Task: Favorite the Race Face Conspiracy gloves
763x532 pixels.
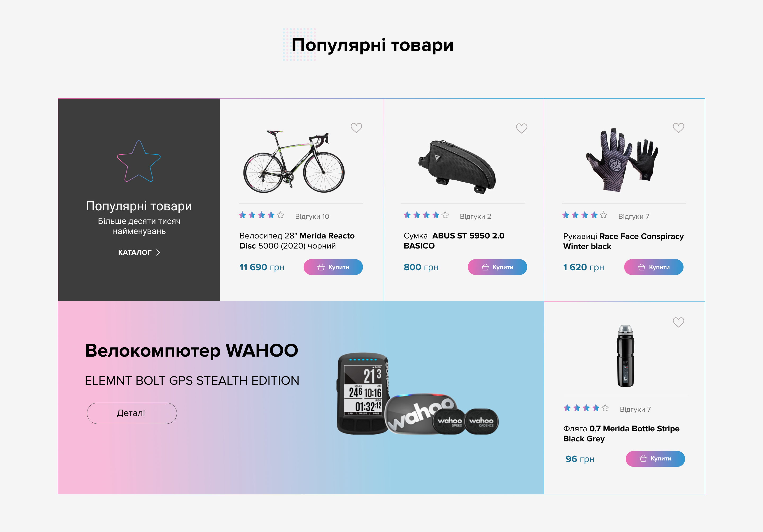Action: tap(678, 128)
